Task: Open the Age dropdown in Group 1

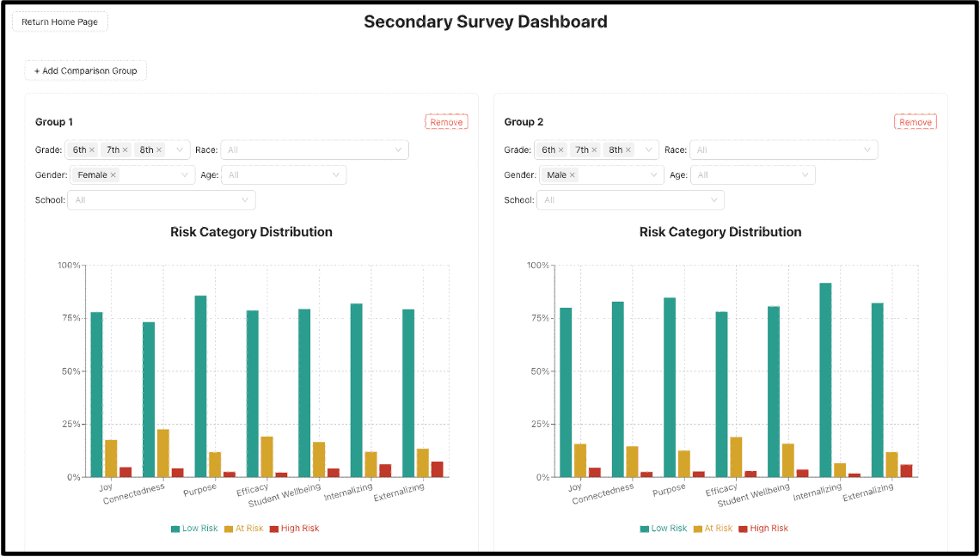Action: pyautogui.click(x=284, y=175)
